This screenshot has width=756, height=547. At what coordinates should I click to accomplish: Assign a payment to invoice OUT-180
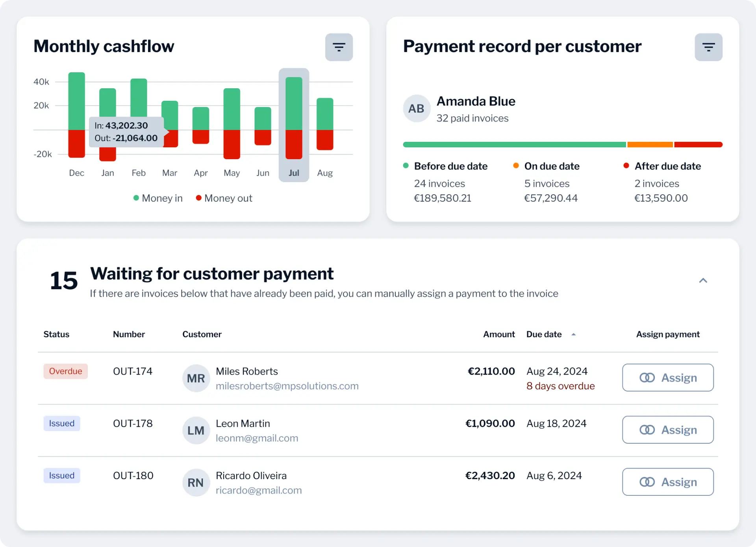click(x=667, y=482)
